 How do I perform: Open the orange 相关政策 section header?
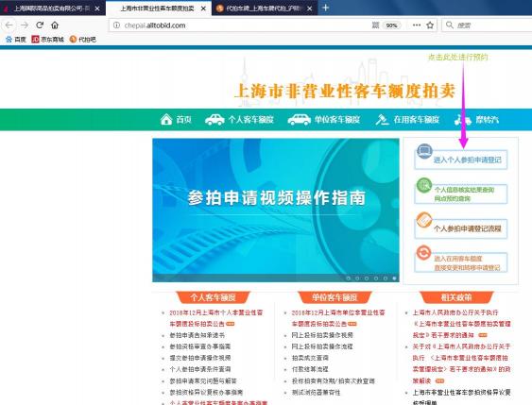coord(456,297)
